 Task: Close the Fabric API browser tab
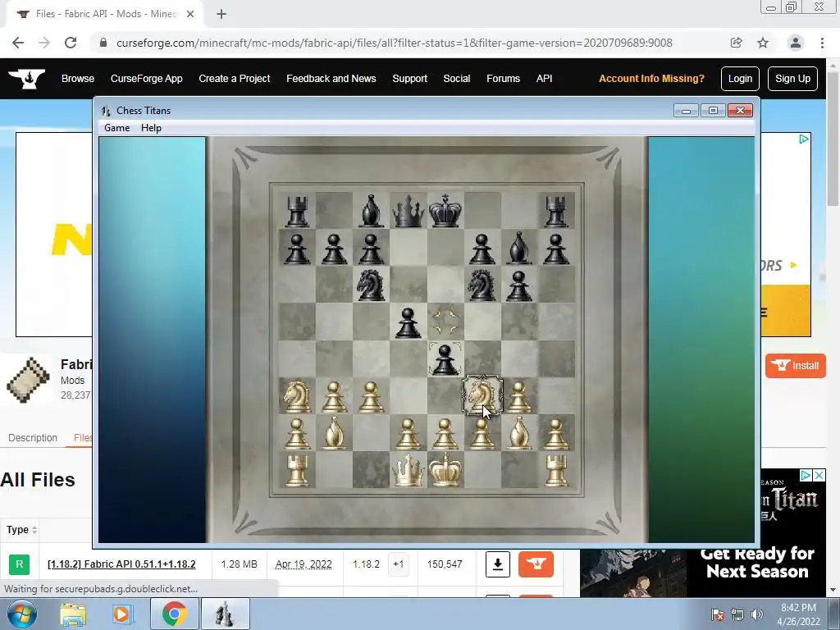tap(190, 15)
